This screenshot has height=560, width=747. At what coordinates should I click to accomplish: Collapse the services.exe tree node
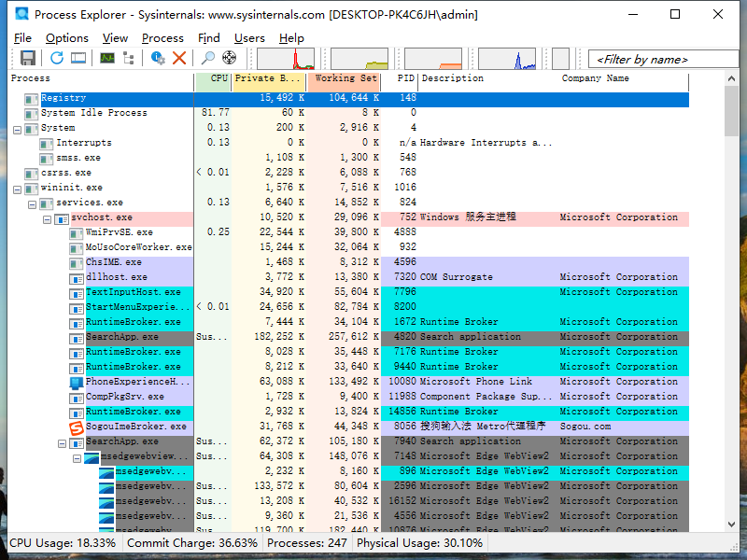coord(32,204)
